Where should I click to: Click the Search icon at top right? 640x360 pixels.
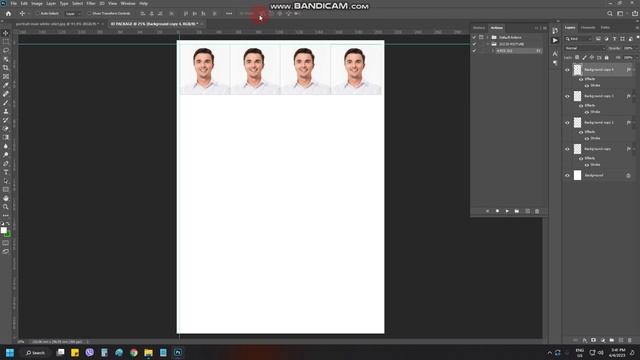[610, 13]
